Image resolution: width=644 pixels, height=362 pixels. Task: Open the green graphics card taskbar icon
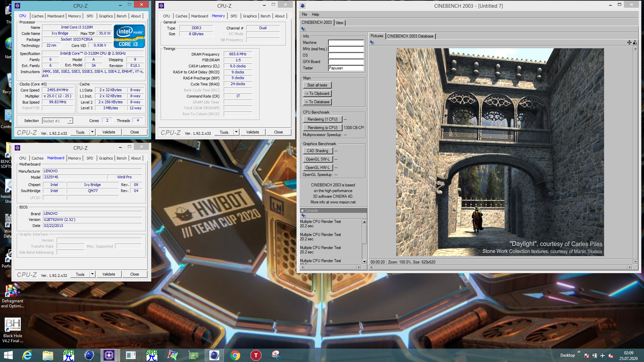tap(194, 355)
